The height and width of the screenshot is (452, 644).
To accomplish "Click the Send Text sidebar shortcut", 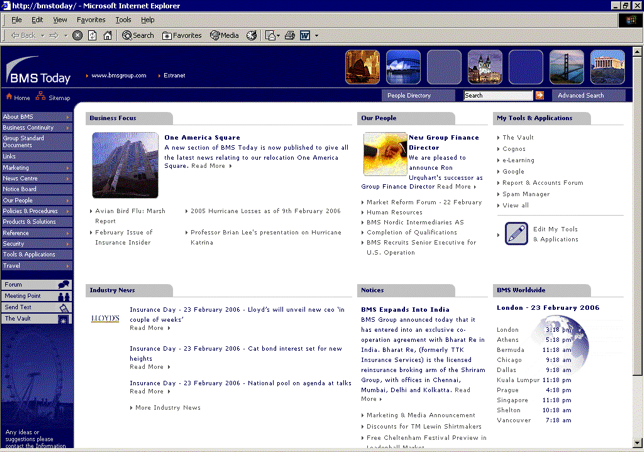I will point(36,307).
